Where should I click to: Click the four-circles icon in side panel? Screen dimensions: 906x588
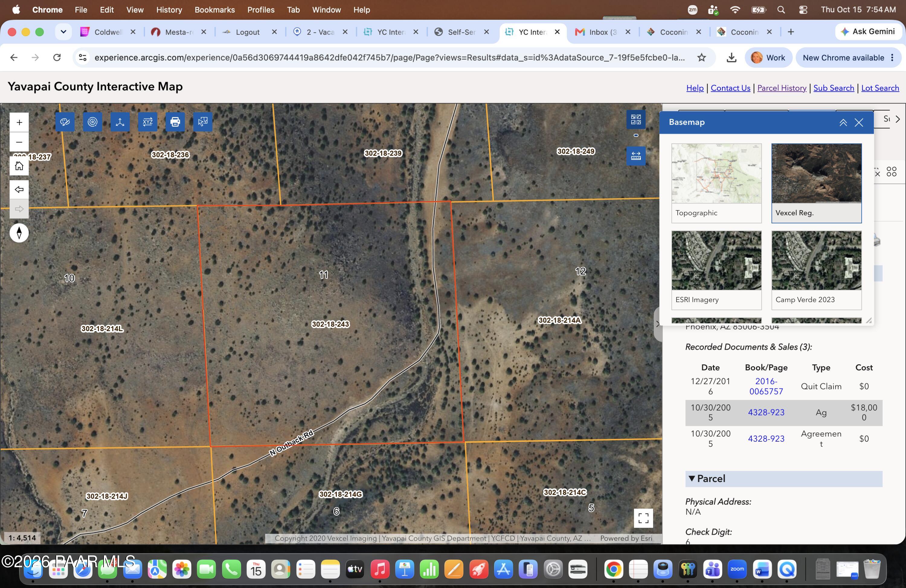pyautogui.click(x=892, y=172)
